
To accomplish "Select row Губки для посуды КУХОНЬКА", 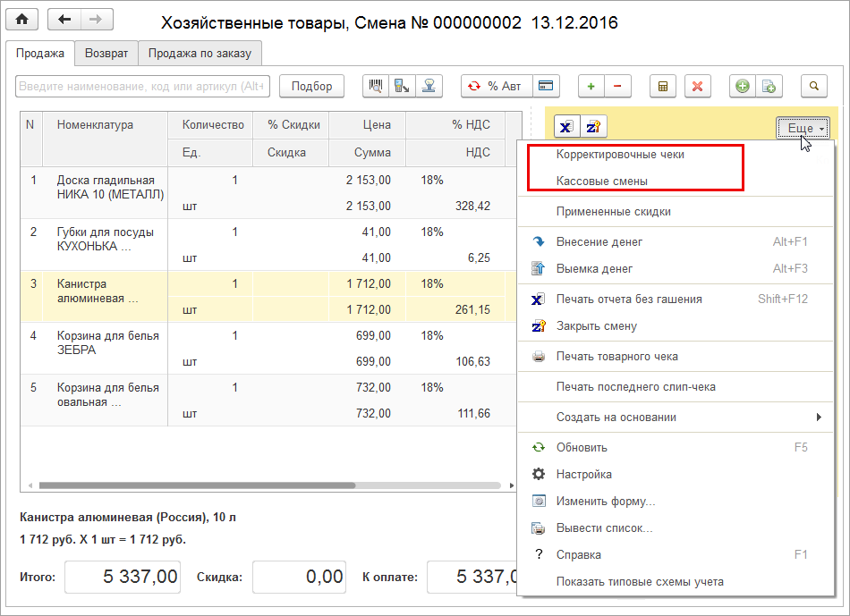I will [x=268, y=245].
